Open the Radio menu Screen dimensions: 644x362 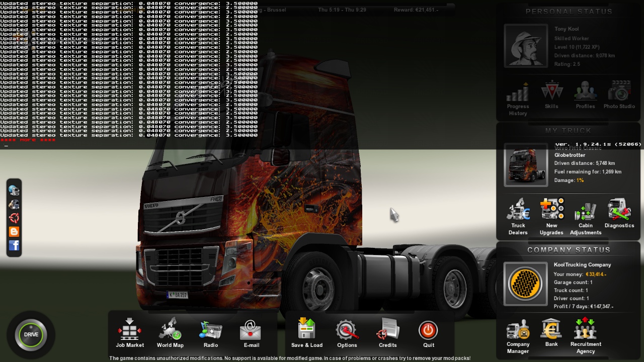tap(211, 333)
